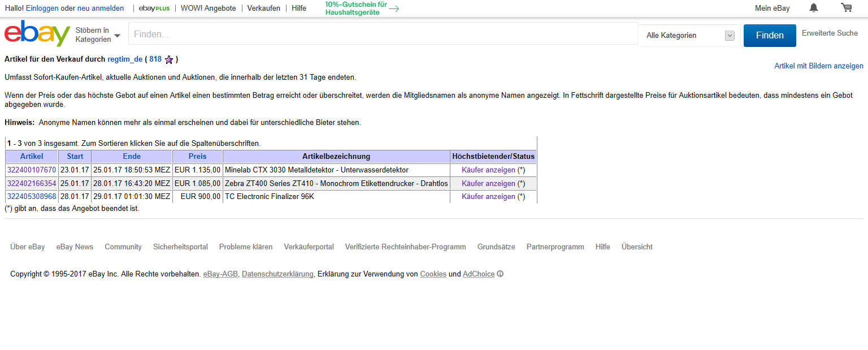Open Verkäuferportal footer link
This screenshot has height=350, width=868.
point(309,247)
